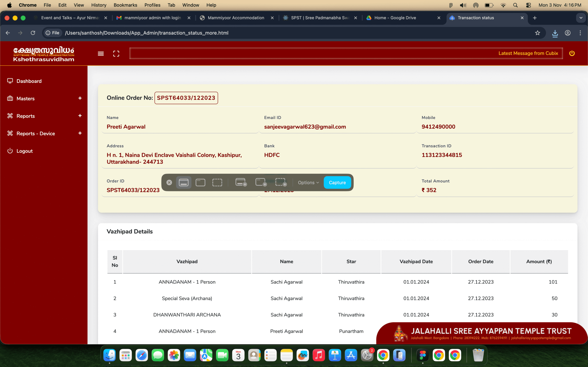Viewport: 588px width, 367px height.
Task: Open screenshot Options dropdown
Action: pos(308,183)
